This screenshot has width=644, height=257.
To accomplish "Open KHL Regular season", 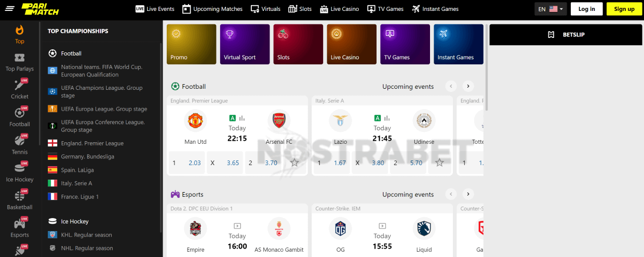I will point(81,235).
